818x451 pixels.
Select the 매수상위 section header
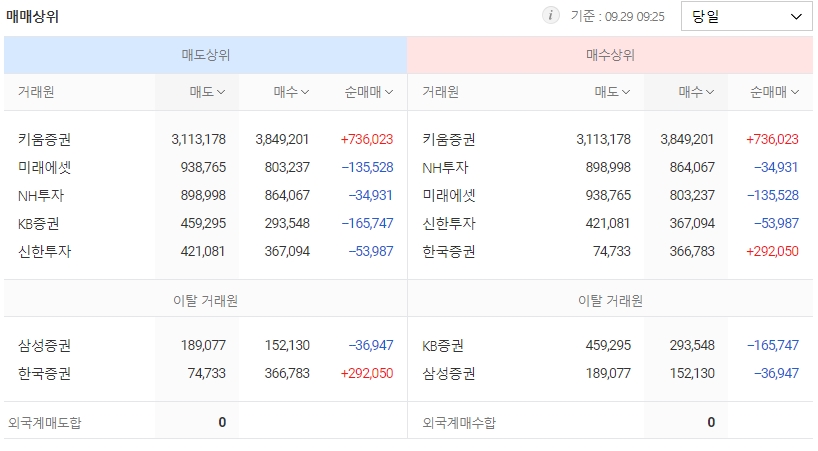610,55
